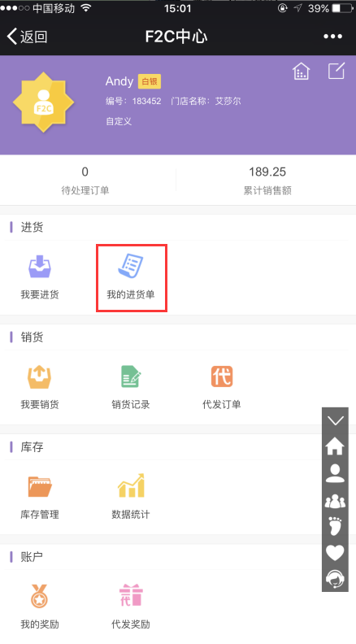Tap the 进货 section header
356x644 pixels.
(32, 227)
